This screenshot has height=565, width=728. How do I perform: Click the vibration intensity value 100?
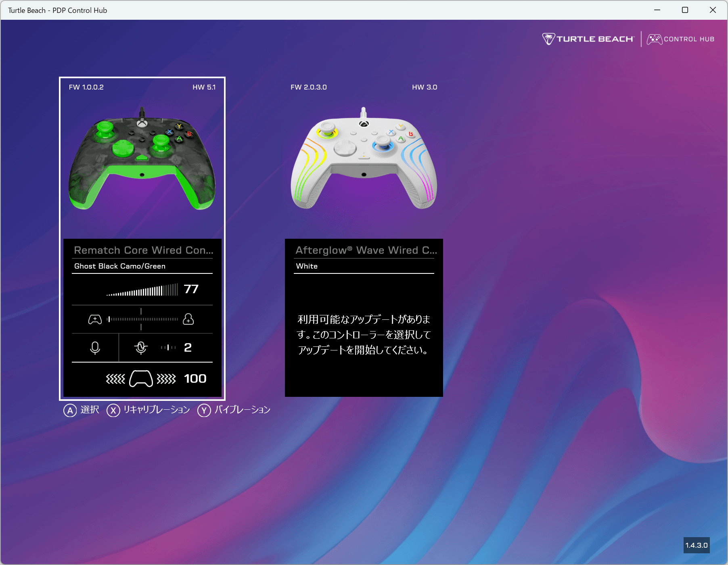point(195,379)
